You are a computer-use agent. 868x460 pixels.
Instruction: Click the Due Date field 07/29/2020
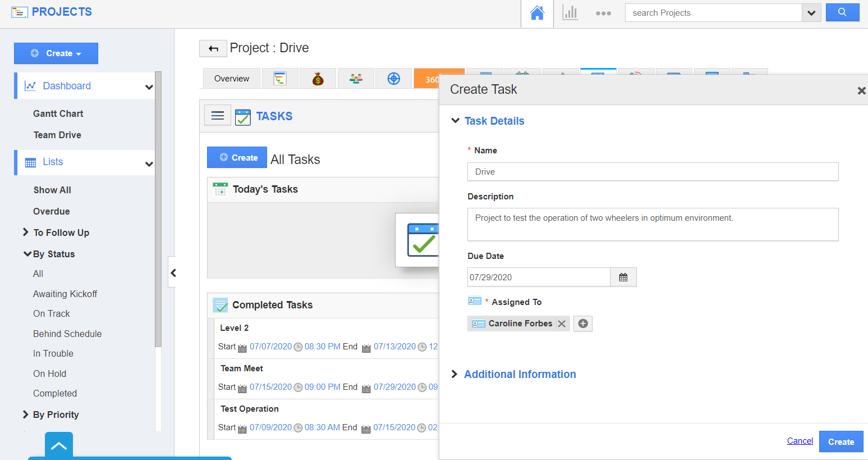[x=539, y=277]
